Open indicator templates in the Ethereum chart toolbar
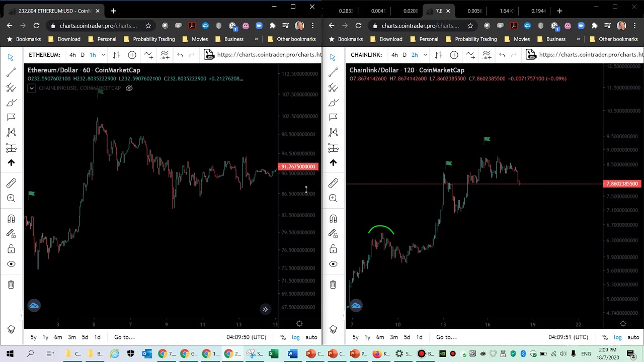Screen dimensions: 644x362 tap(165, 55)
